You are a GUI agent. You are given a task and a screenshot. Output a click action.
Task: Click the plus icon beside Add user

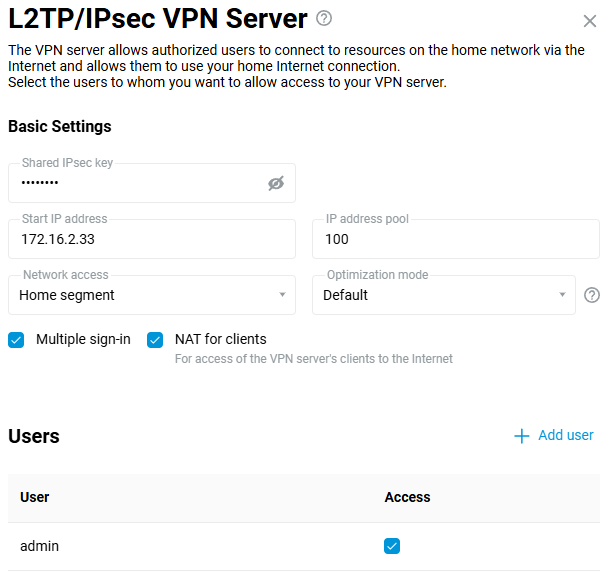(521, 436)
